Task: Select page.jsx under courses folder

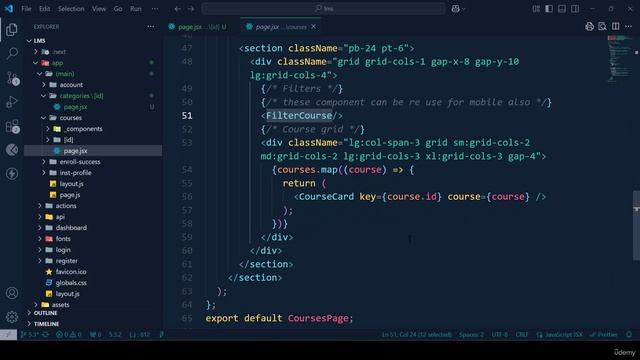Action: pyautogui.click(x=93, y=151)
